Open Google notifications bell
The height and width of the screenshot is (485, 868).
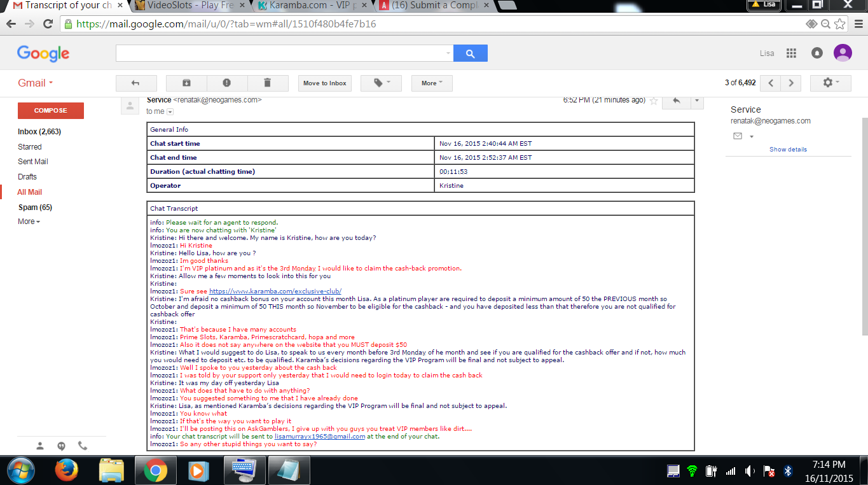pyautogui.click(x=817, y=53)
